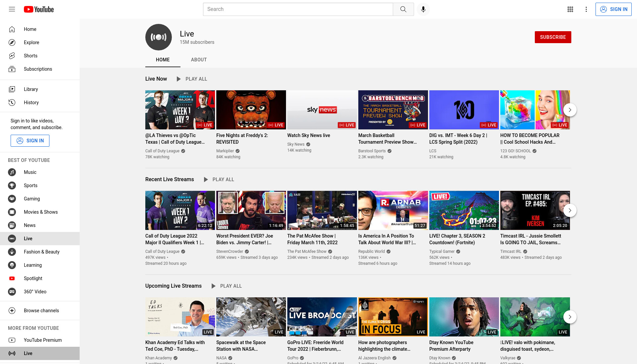The height and width of the screenshot is (364, 637).
Task: Open News category in sidebar
Action: 40,225
